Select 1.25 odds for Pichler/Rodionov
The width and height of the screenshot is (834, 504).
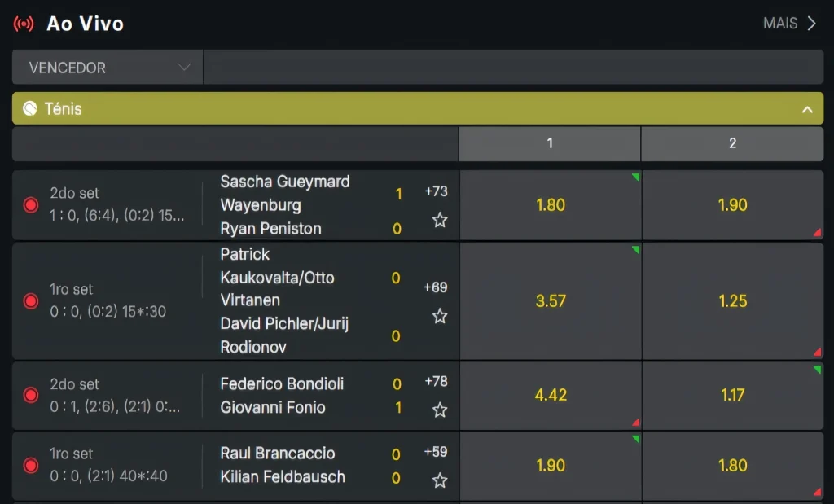coord(732,301)
